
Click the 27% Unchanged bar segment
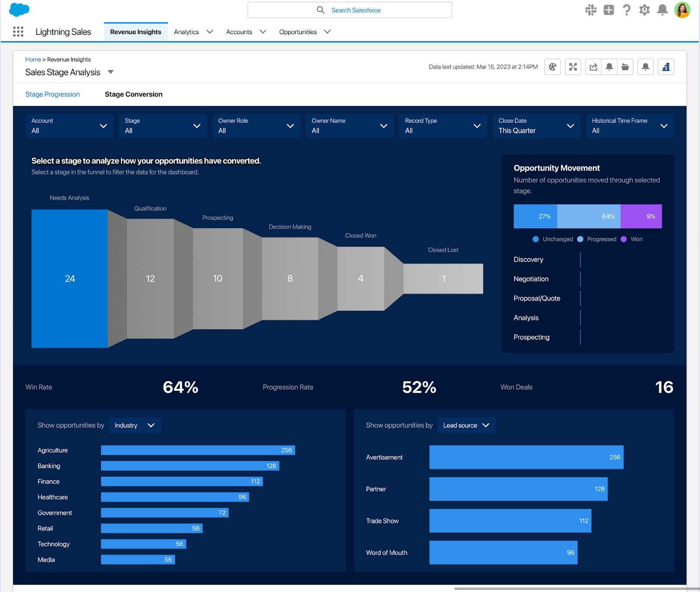coord(535,216)
